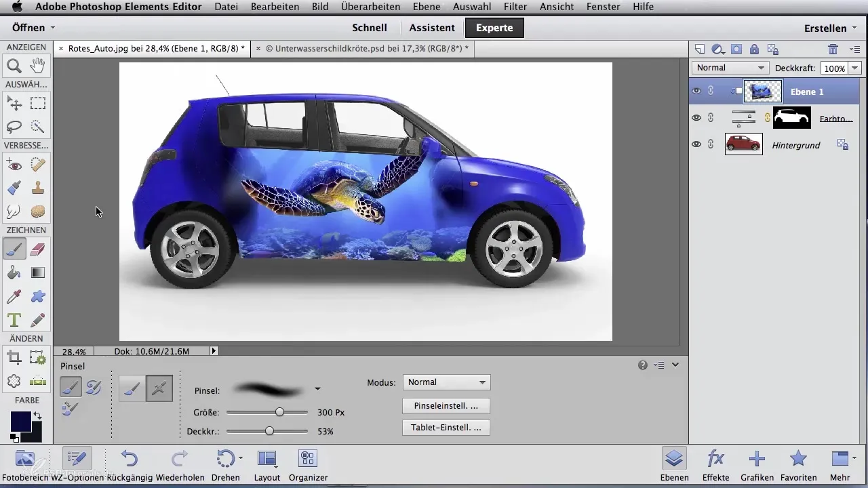Open the brush Modus dropdown
Screen dimensions: 868x488
click(446, 382)
